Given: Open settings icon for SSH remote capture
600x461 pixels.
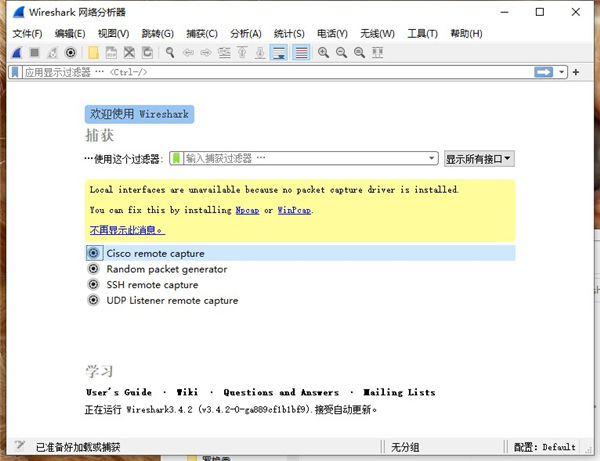Looking at the screenshot, I should coord(94,284).
